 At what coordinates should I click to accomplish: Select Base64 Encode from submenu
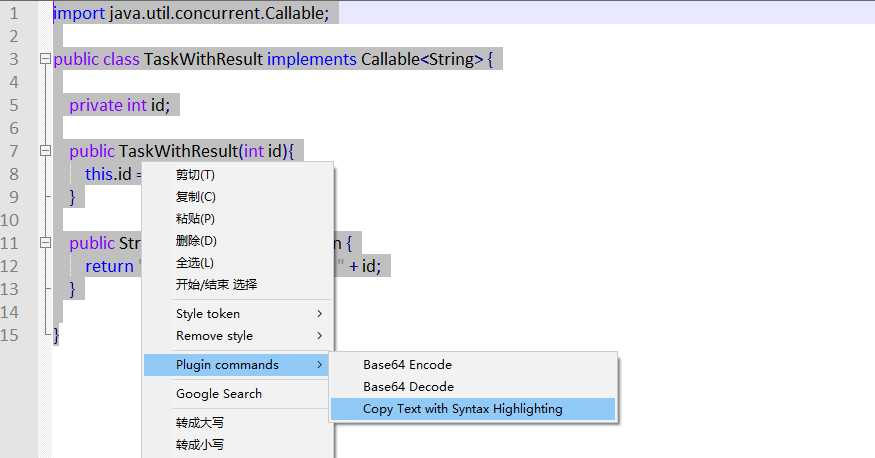pyautogui.click(x=407, y=365)
